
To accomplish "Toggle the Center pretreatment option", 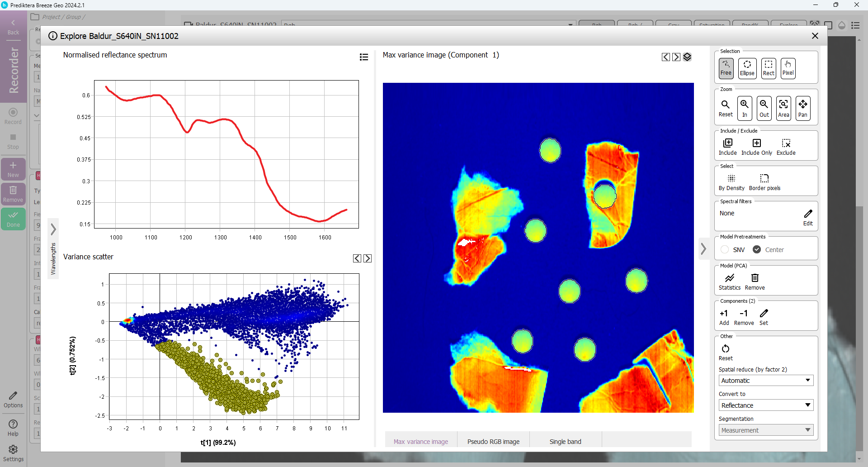I will [757, 250].
